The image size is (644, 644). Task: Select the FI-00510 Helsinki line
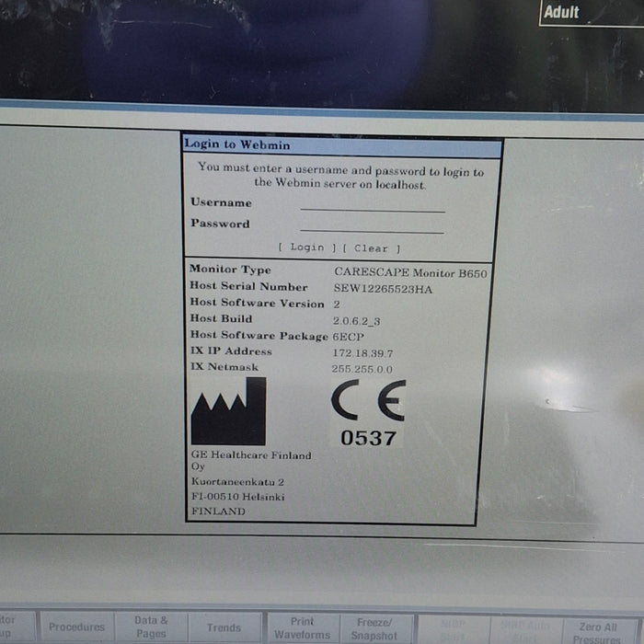point(237,497)
